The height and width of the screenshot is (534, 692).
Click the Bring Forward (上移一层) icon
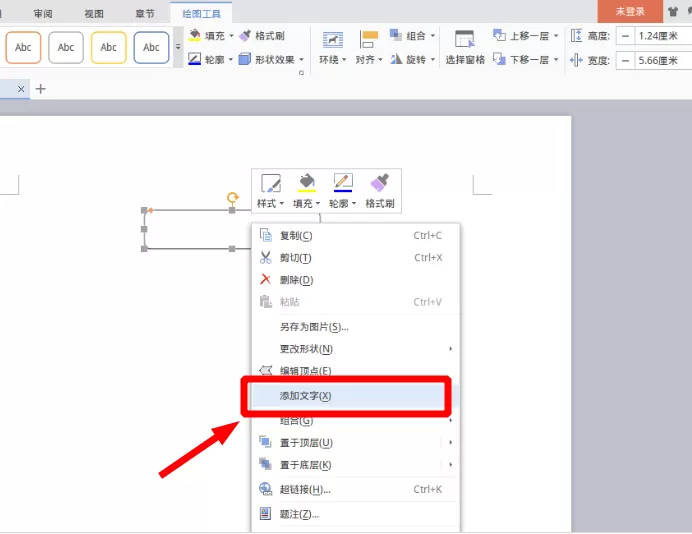click(x=499, y=35)
